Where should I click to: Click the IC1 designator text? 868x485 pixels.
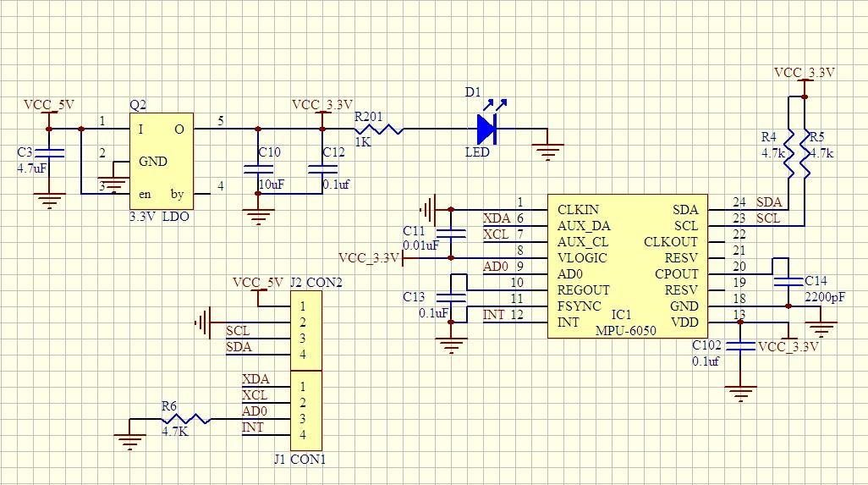pyautogui.click(x=621, y=315)
